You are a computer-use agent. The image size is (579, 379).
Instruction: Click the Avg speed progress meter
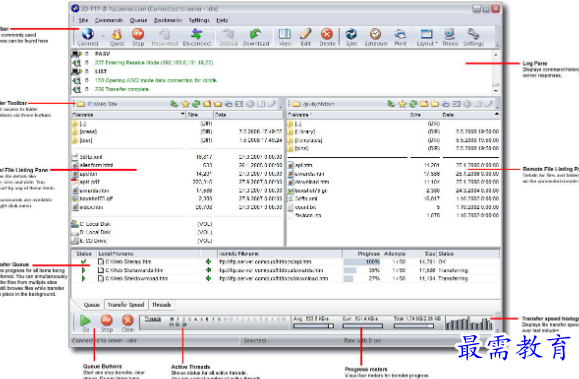coord(314,326)
